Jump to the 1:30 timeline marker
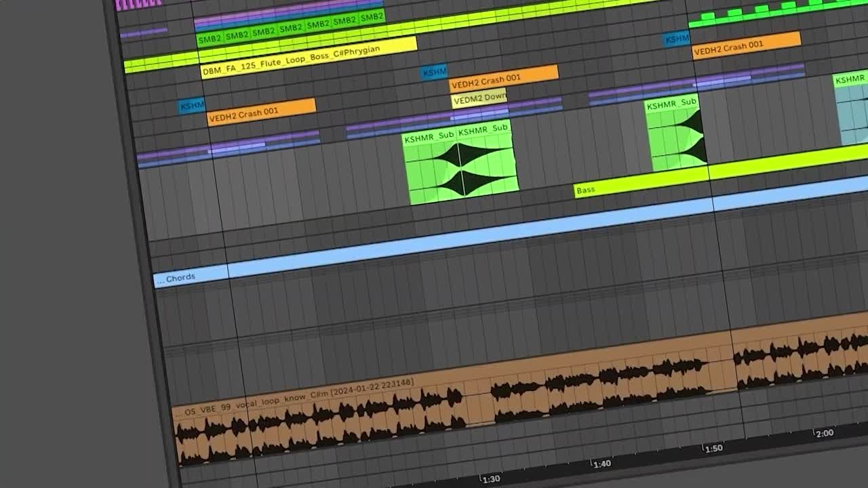This screenshot has height=488, width=868. click(491, 479)
